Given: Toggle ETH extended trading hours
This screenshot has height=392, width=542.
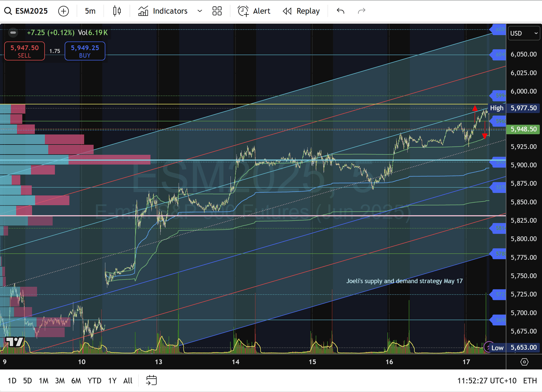Looking at the screenshot, I should click(x=529, y=381).
